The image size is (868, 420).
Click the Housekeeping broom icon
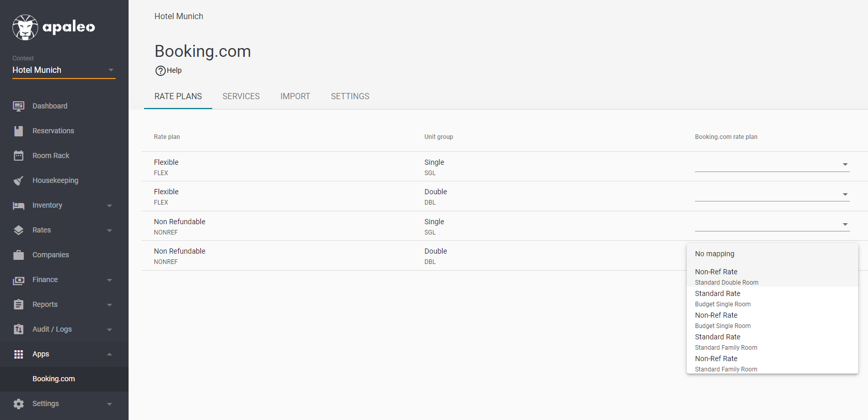pyautogui.click(x=19, y=180)
